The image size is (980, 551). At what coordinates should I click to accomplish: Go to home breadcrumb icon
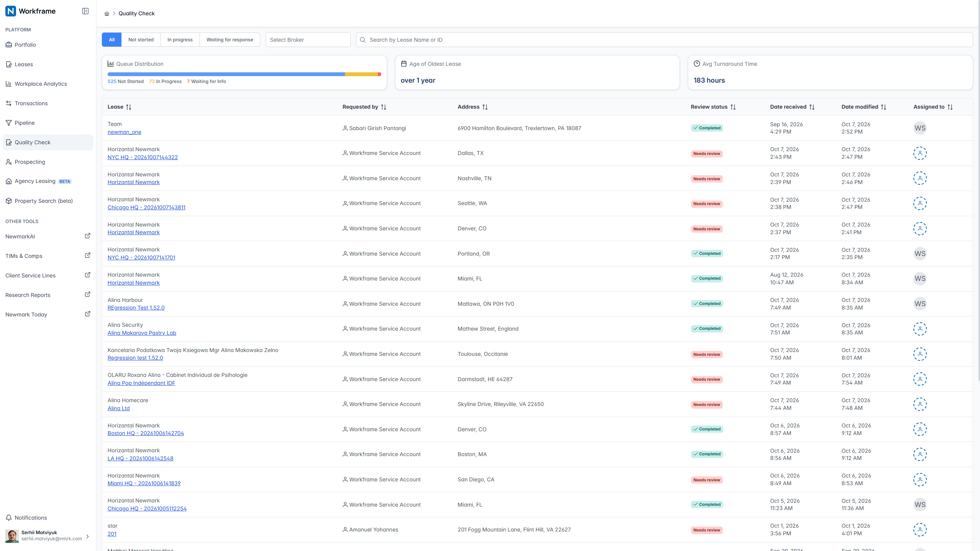pos(107,13)
